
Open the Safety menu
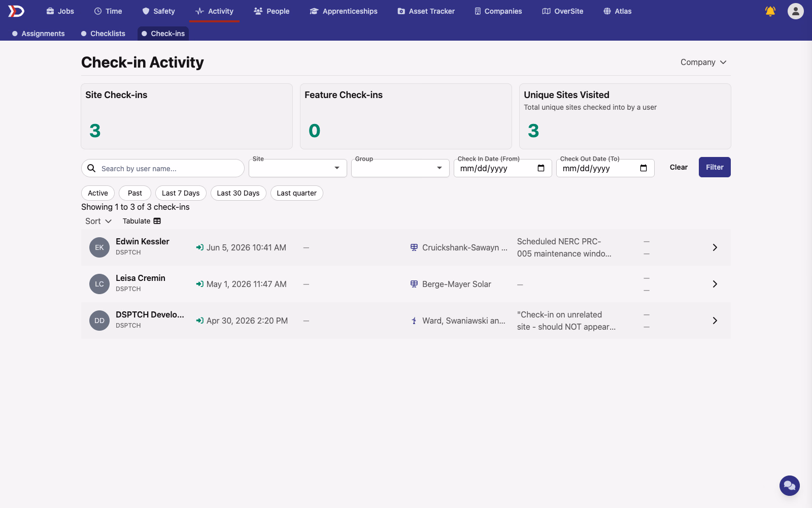158,11
